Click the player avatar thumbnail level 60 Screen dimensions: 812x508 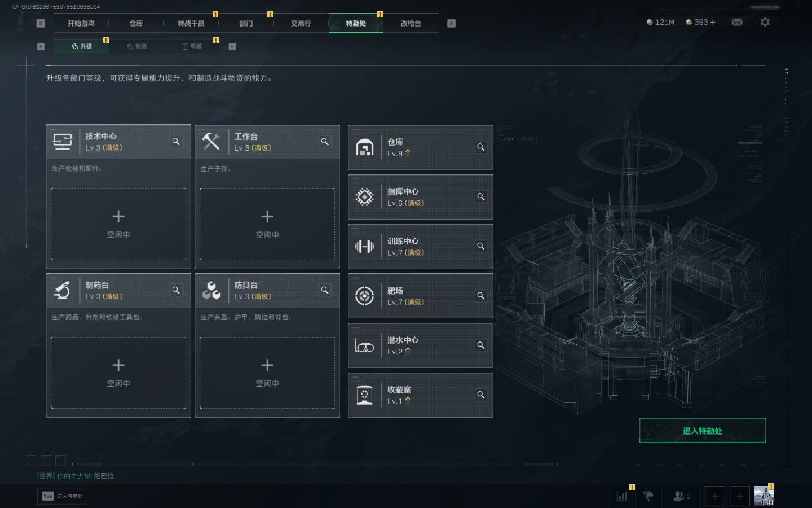pyautogui.click(x=764, y=496)
